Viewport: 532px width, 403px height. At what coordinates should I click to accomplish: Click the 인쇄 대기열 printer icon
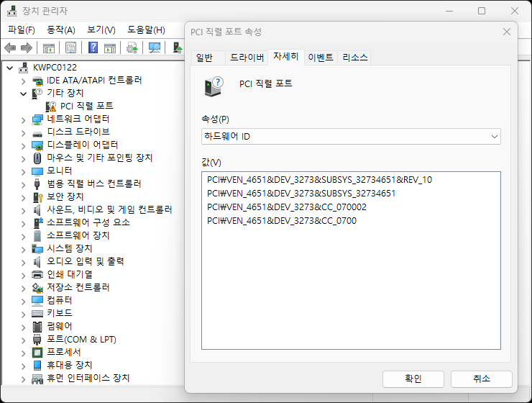tap(37, 274)
